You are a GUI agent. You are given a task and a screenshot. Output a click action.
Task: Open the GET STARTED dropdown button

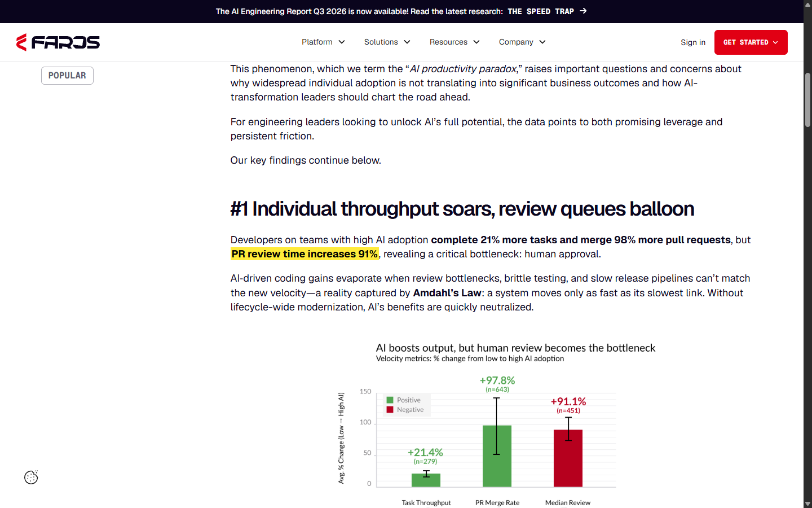751,42
